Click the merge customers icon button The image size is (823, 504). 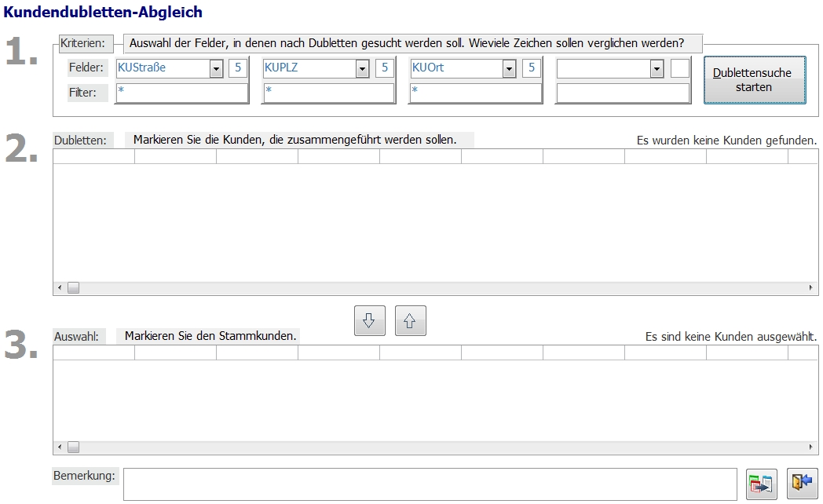point(761,484)
